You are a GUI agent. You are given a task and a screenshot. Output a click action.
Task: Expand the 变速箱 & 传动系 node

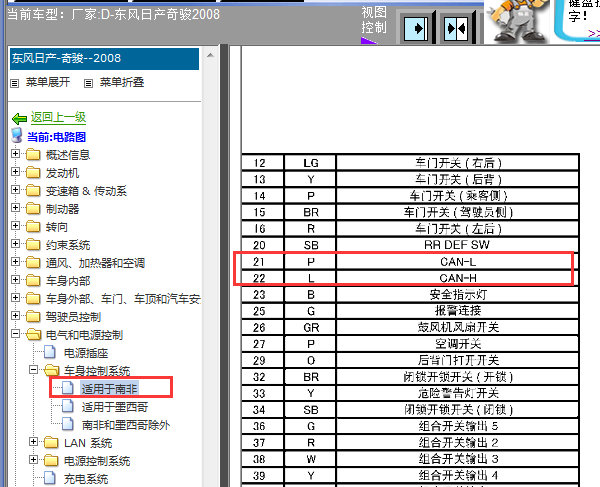[x=15, y=189]
